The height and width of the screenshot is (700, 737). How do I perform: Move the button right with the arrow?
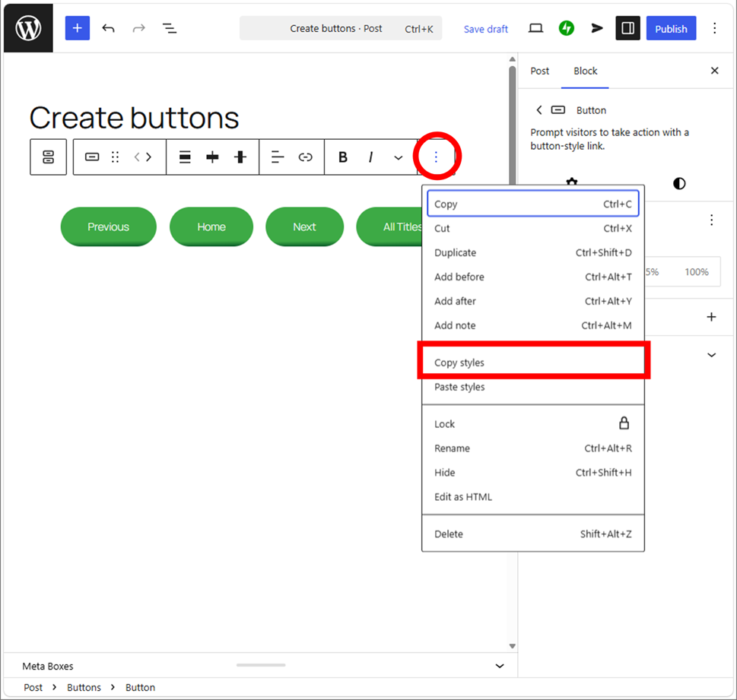tap(149, 157)
